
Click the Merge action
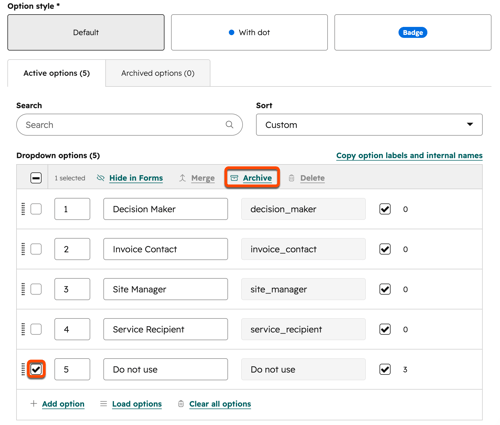pyautogui.click(x=203, y=178)
